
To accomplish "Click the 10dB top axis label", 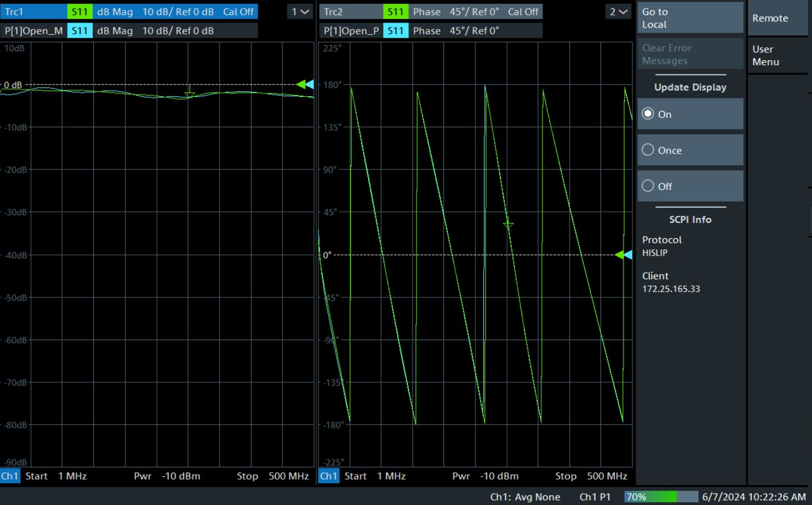I will tap(14, 48).
